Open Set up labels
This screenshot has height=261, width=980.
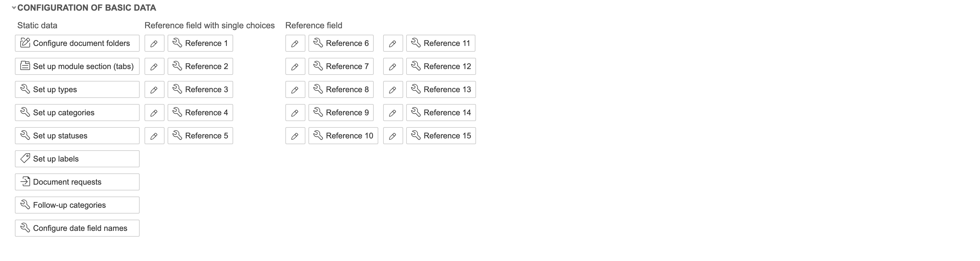click(77, 159)
